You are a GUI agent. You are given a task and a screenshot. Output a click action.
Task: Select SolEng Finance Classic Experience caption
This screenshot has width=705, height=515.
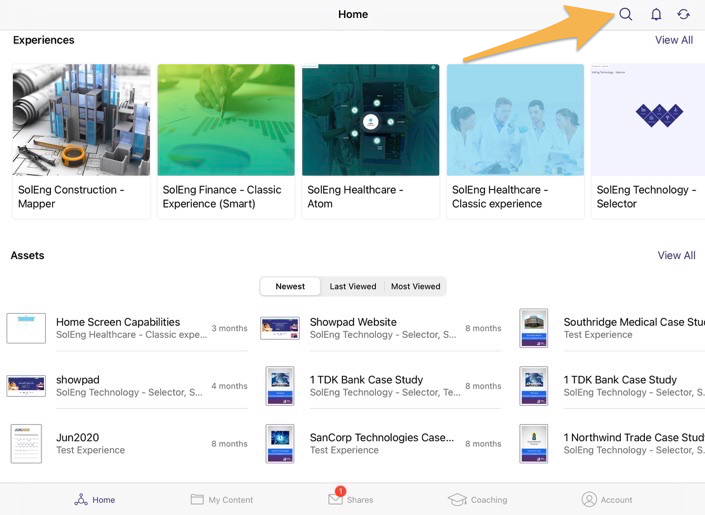tap(222, 197)
